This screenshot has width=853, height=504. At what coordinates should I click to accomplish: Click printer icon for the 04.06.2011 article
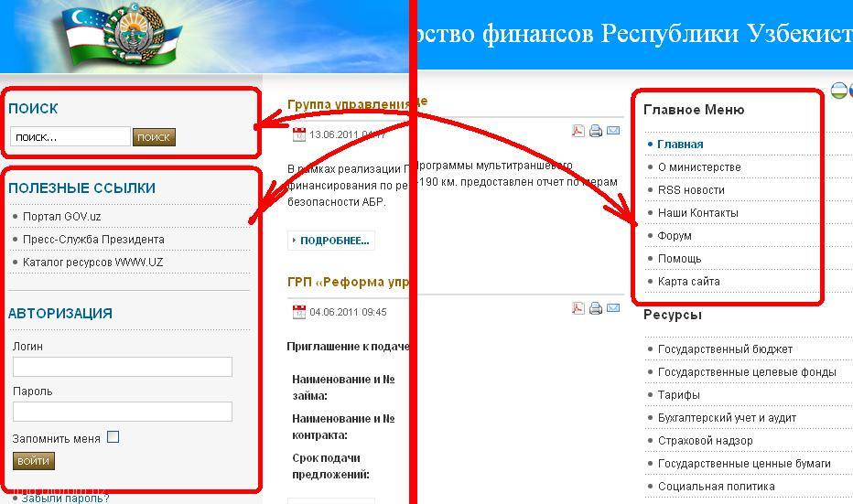pos(596,308)
